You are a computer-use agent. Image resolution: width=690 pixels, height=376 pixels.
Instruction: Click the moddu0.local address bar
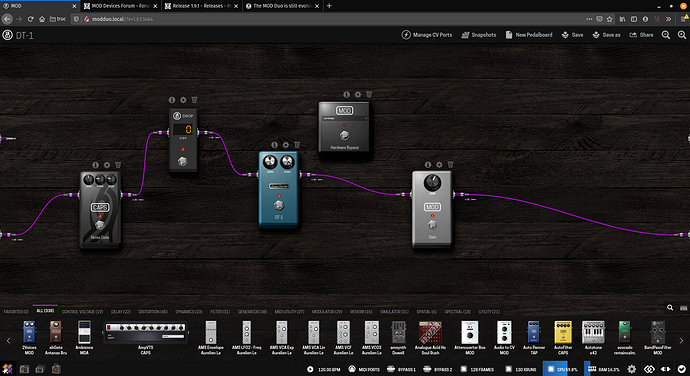coord(334,19)
